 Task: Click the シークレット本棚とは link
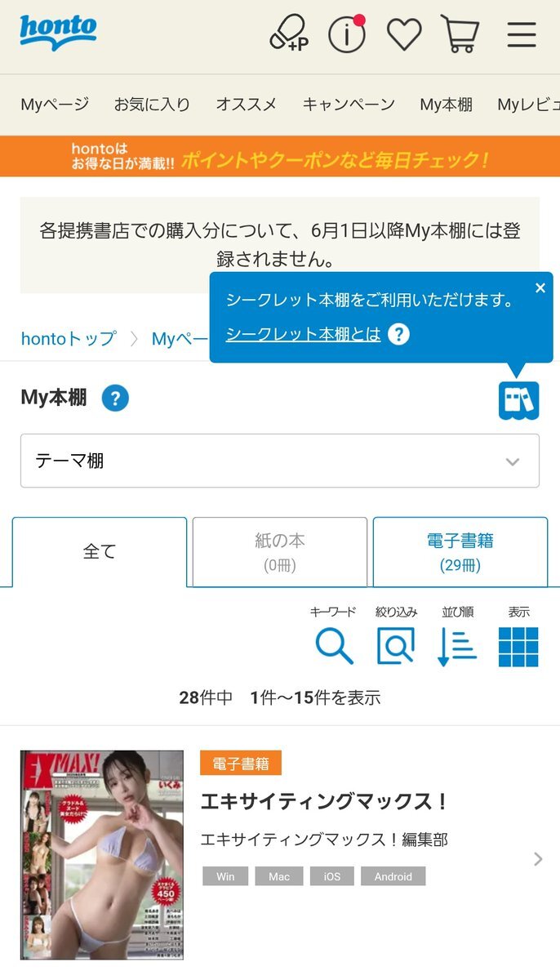point(303,334)
